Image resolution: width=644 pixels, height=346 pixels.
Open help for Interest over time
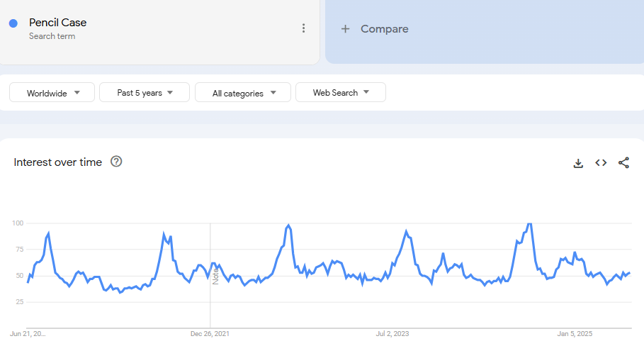click(x=116, y=162)
